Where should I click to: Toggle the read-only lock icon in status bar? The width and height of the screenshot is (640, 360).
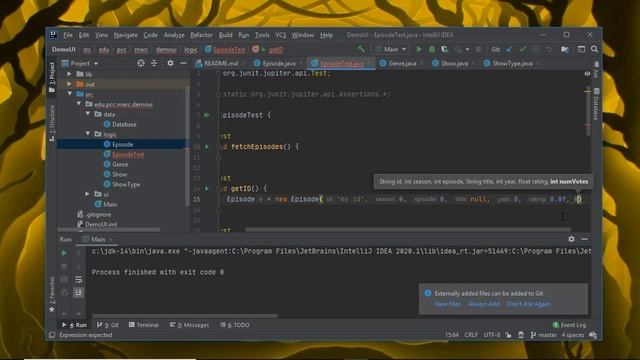tap(508, 335)
